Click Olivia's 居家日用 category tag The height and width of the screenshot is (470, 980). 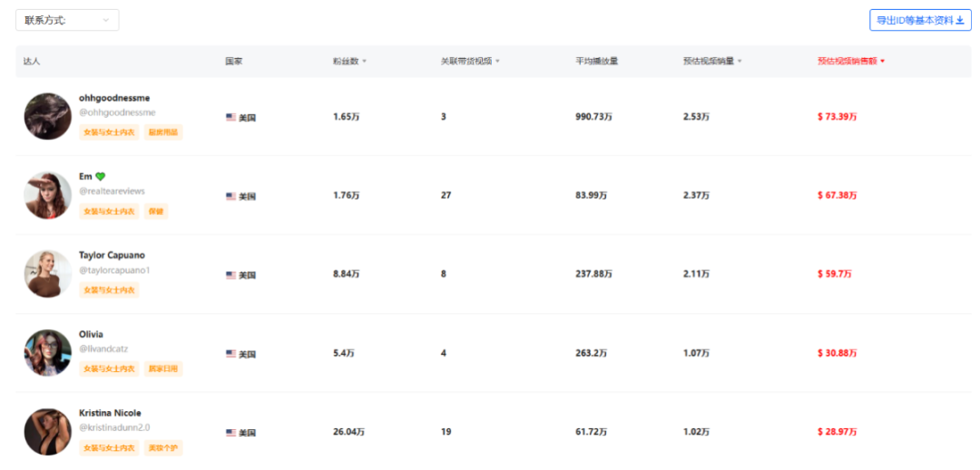[x=163, y=369]
